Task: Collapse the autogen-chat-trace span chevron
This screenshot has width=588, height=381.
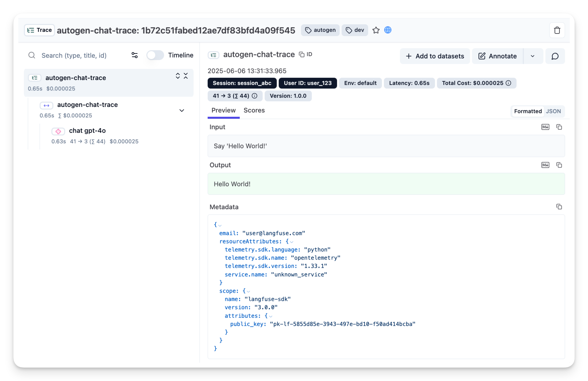Action: pos(182,110)
